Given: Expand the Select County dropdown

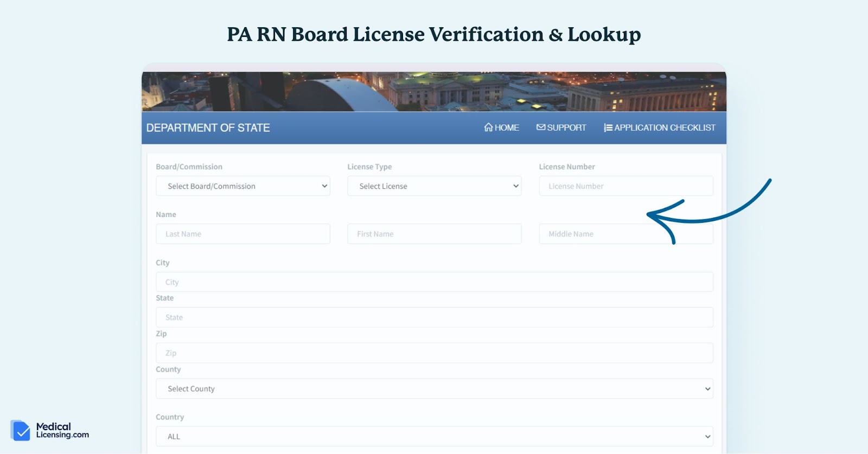Looking at the screenshot, I should coord(435,389).
